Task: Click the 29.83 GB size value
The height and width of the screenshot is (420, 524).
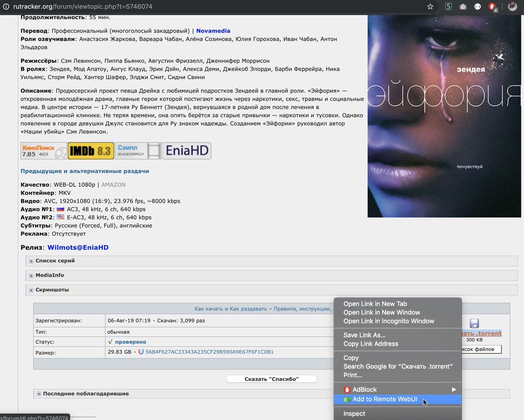Action: pyautogui.click(x=120, y=352)
